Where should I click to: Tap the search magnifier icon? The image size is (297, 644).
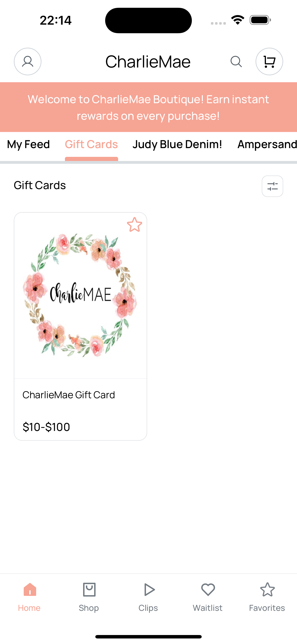[236, 61]
